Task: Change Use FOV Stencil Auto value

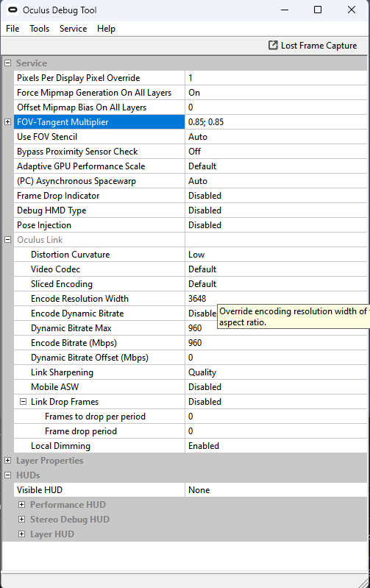Action: [276, 137]
